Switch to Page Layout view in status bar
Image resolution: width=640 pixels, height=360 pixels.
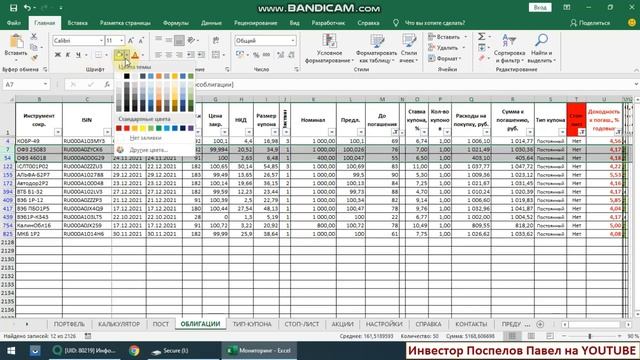531,336
